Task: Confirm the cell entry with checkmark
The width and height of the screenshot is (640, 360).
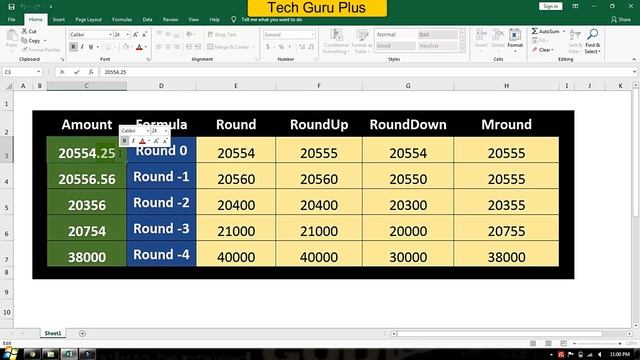Action: [x=76, y=72]
